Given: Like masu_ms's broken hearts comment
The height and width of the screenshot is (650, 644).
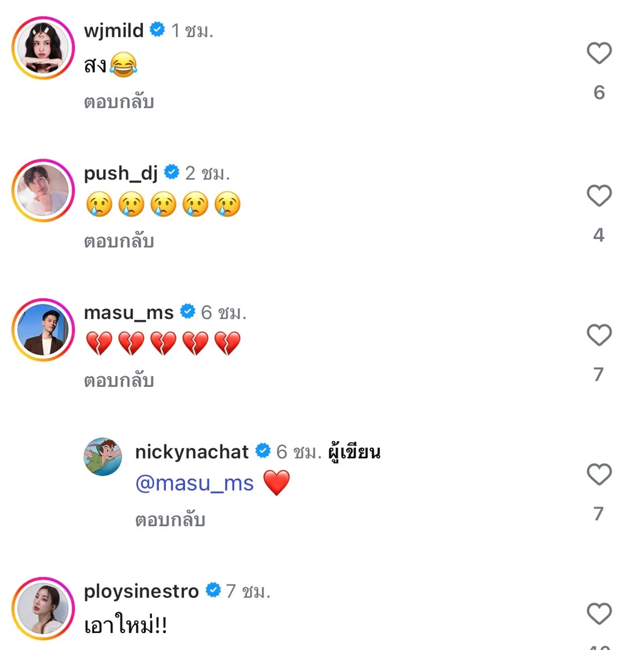Looking at the screenshot, I should pyautogui.click(x=599, y=335).
